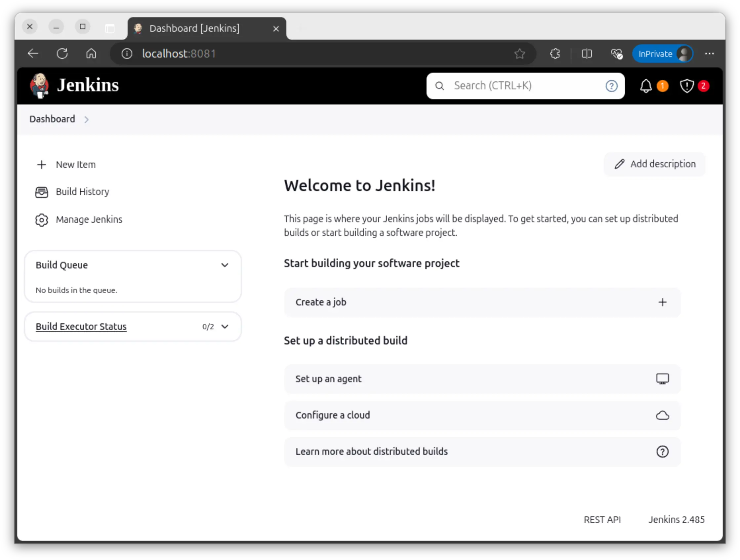
Task: Click the Manage Jenkins gear icon
Action: 41,220
